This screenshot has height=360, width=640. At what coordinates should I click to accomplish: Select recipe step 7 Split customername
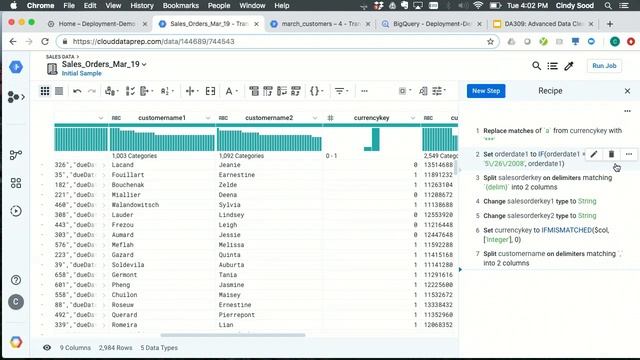[549, 258]
